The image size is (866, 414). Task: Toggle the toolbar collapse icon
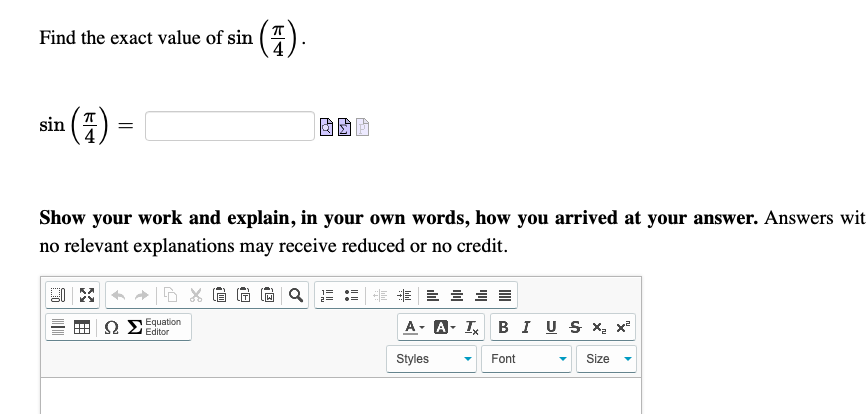coord(58,295)
